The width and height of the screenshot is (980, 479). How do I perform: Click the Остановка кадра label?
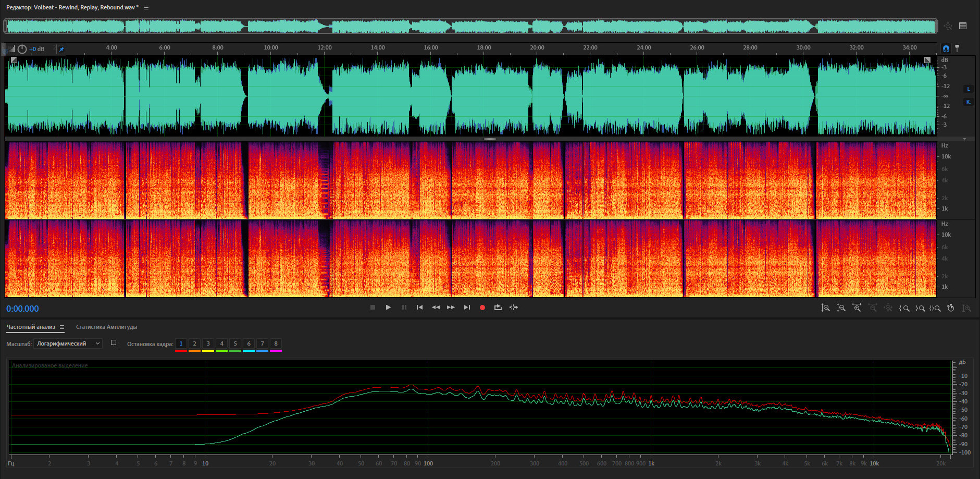click(150, 344)
